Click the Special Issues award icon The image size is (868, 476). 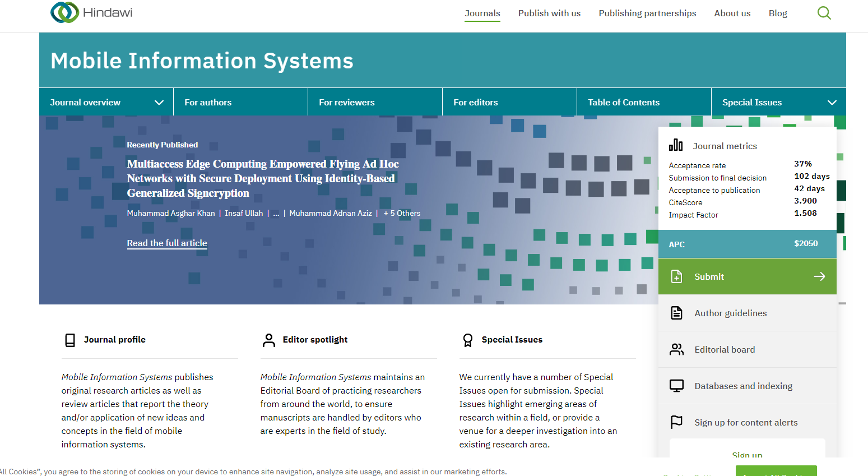(x=468, y=340)
